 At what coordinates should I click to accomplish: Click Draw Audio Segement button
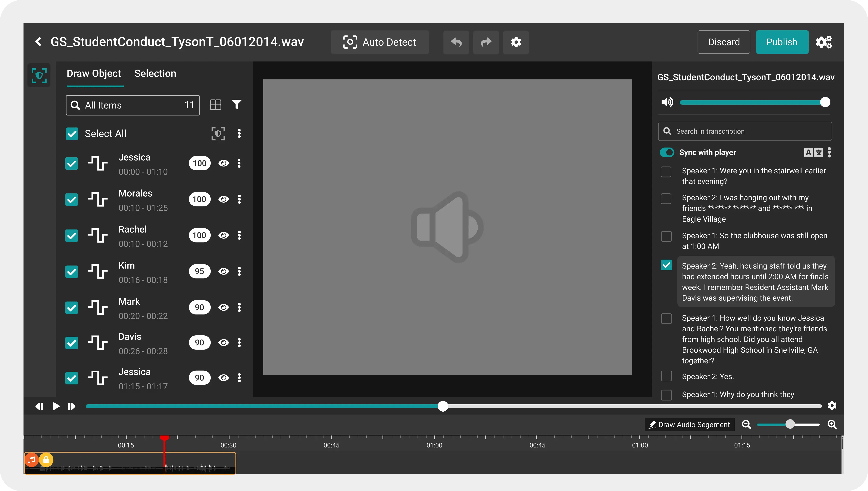[690, 425]
